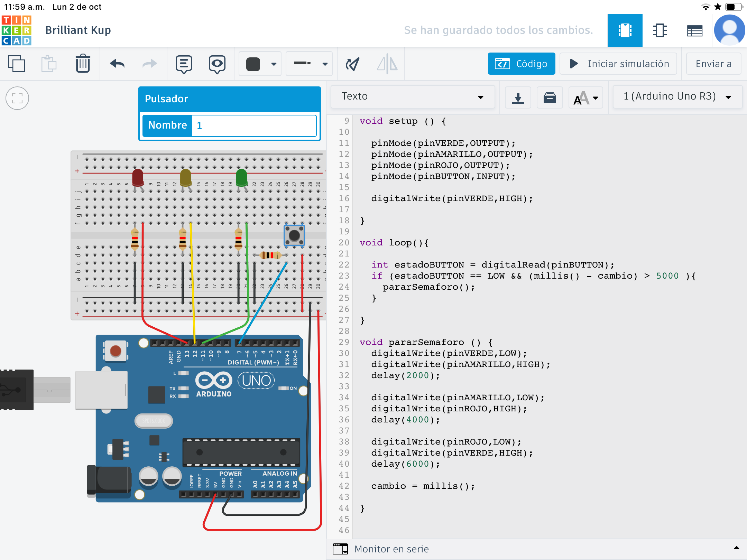Click the copy icon in toolbar
Viewport: 747px width, 560px height.
coord(17,64)
